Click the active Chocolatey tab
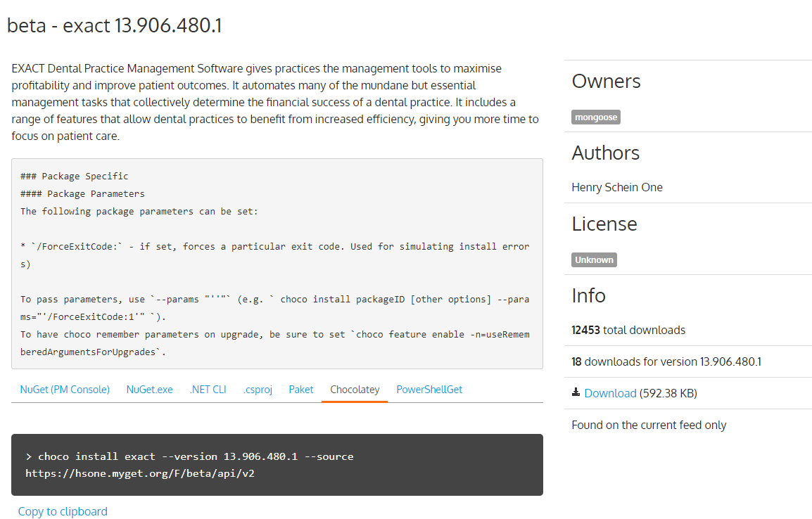Screen dimensions: 812x519 coord(355,390)
